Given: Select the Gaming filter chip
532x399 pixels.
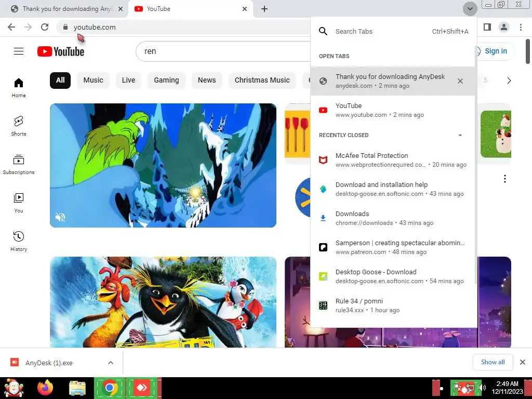Looking at the screenshot, I should 166,81.
